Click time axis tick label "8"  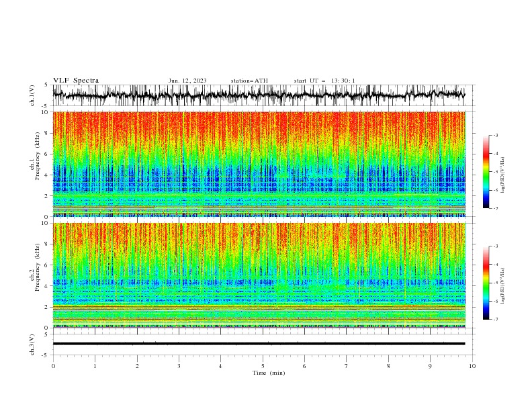tap(388, 366)
